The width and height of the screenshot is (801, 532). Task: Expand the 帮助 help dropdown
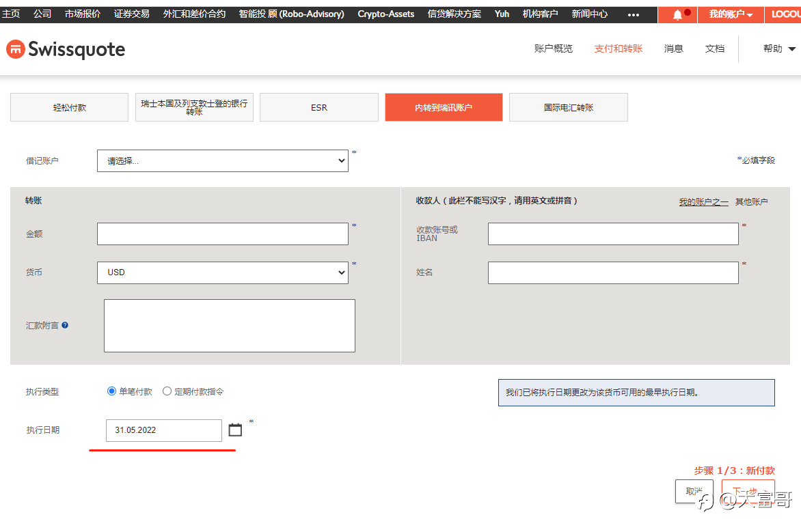[x=779, y=48]
